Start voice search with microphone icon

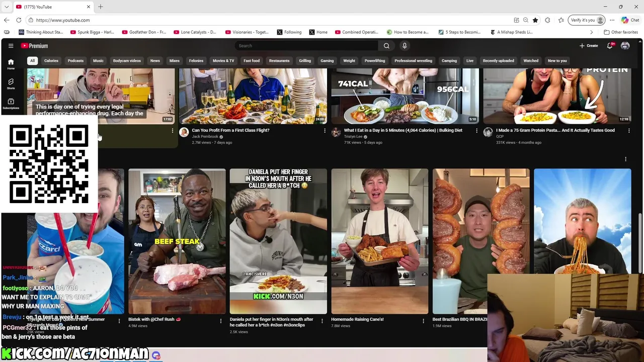(405, 46)
